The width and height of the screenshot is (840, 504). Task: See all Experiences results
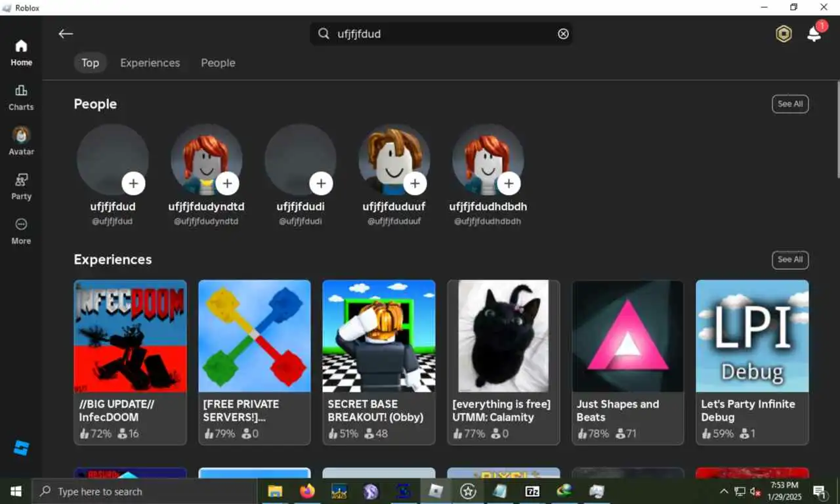790,259
